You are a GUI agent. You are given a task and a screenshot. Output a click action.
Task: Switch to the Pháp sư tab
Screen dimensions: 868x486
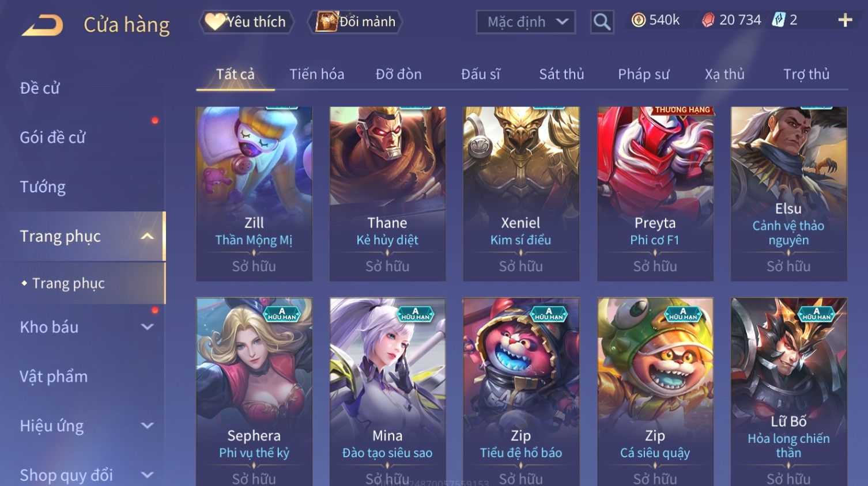643,74
